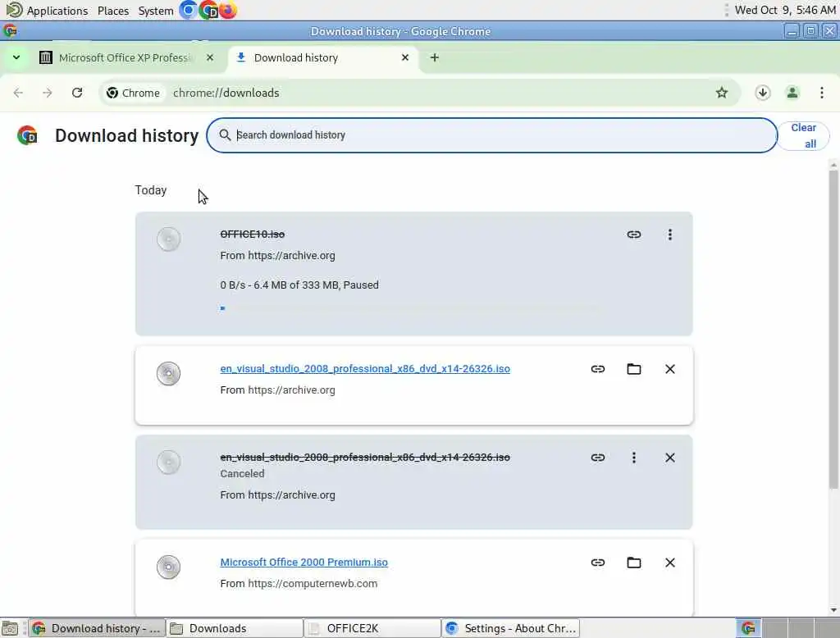Copy link for finished visual studio 2008 download
Viewport: 840px width, 638px height.
tap(598, 369)
